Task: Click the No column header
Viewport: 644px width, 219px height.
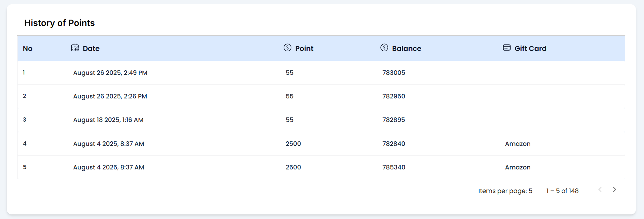Action: (x=27, y=49)
